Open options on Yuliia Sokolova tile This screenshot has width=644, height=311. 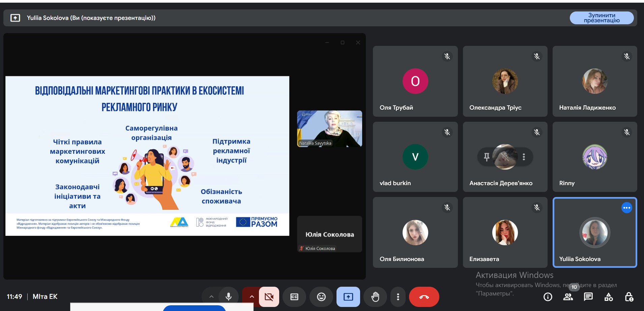(x=626, y=208)
